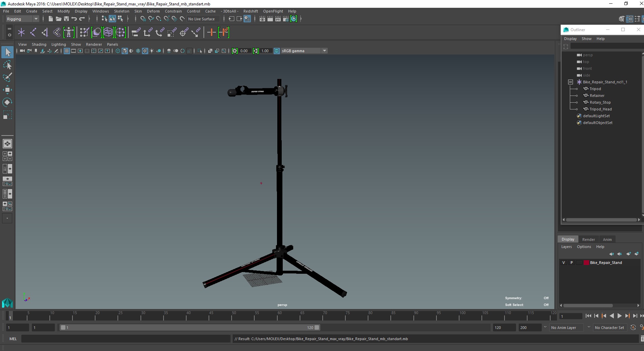
Task: Click the playback end time field showing 120
Action: pyautogui.click(x=504, y=328)
